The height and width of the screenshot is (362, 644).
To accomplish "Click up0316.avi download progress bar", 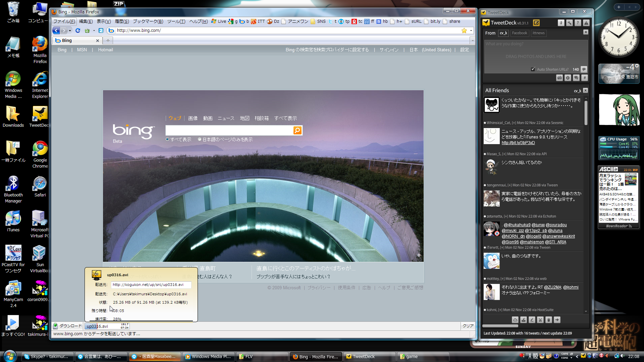I will pyautogui.click(x=107, y=326).
